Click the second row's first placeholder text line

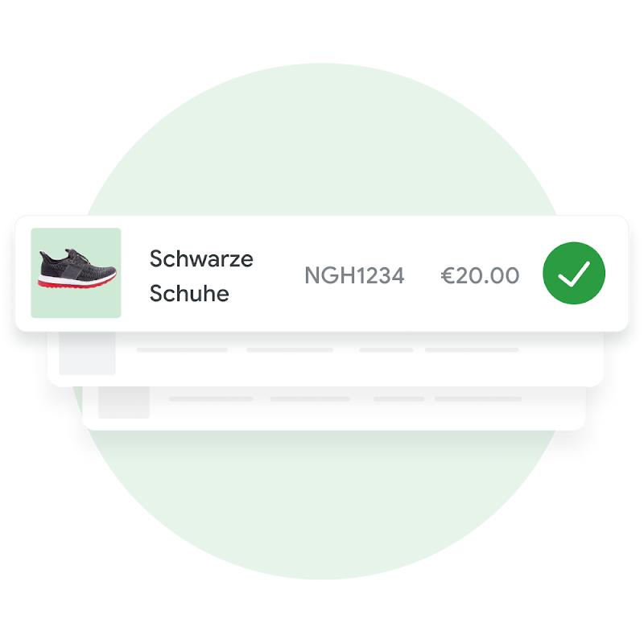click(182, 350)
